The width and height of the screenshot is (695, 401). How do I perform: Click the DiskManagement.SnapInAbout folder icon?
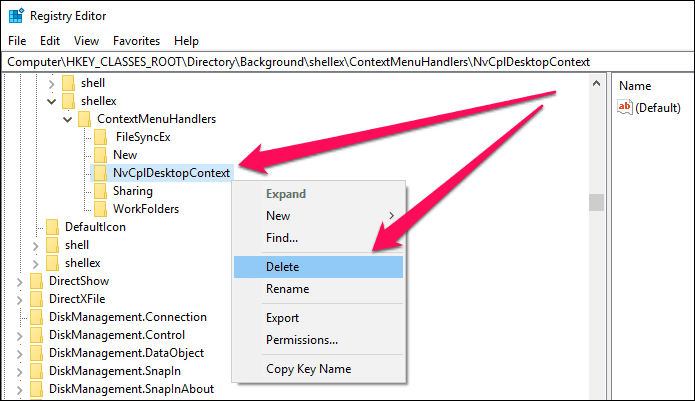coord(36,389)
